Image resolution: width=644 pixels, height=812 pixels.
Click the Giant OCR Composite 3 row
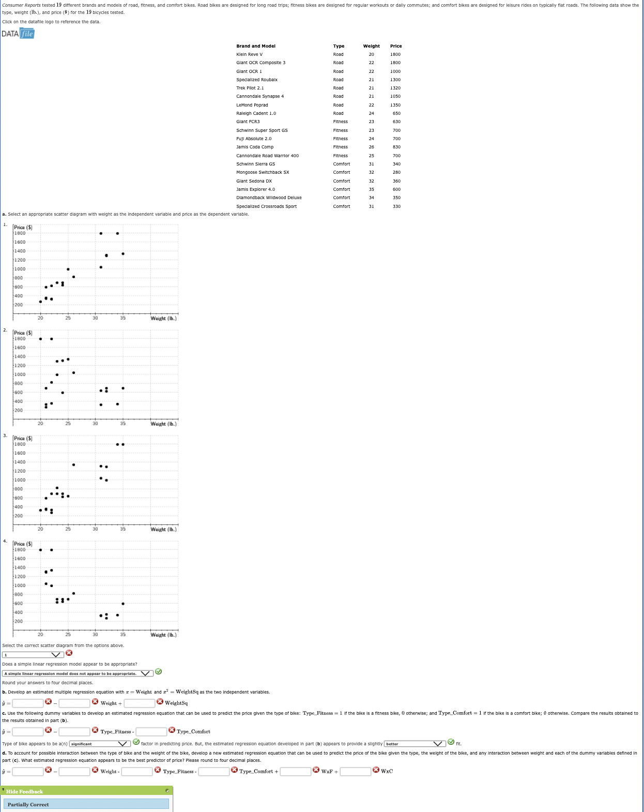[319, 63]
